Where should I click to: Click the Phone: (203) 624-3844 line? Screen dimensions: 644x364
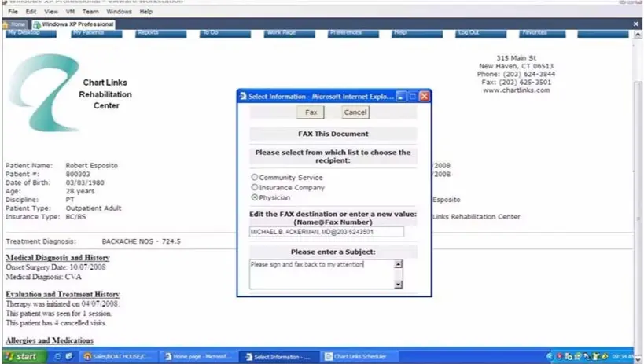[x=516, y=74]
